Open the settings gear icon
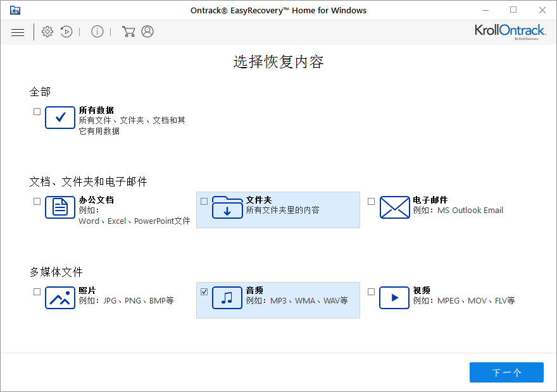557x392 pixels. [x=47, y=31]
